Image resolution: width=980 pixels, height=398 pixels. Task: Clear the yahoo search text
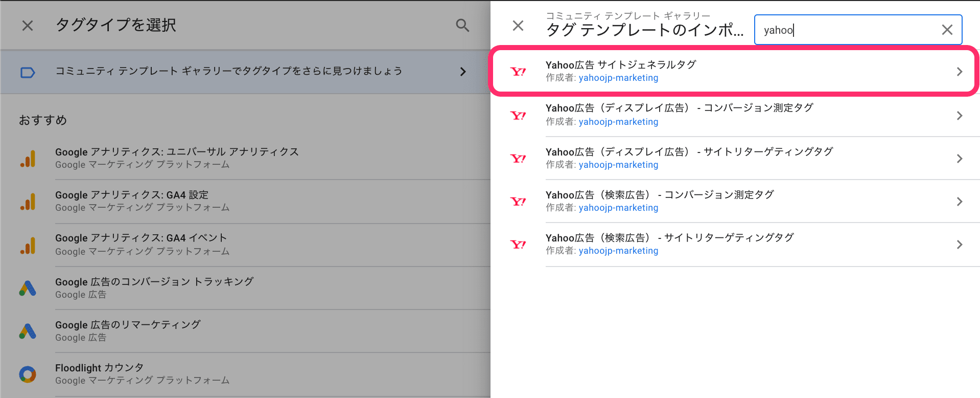[947, 30]
